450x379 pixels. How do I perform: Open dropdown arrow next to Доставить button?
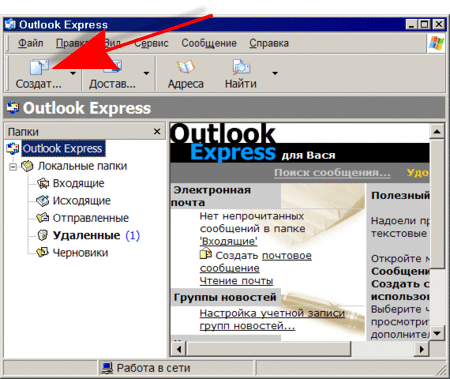(x=146, y=73)
